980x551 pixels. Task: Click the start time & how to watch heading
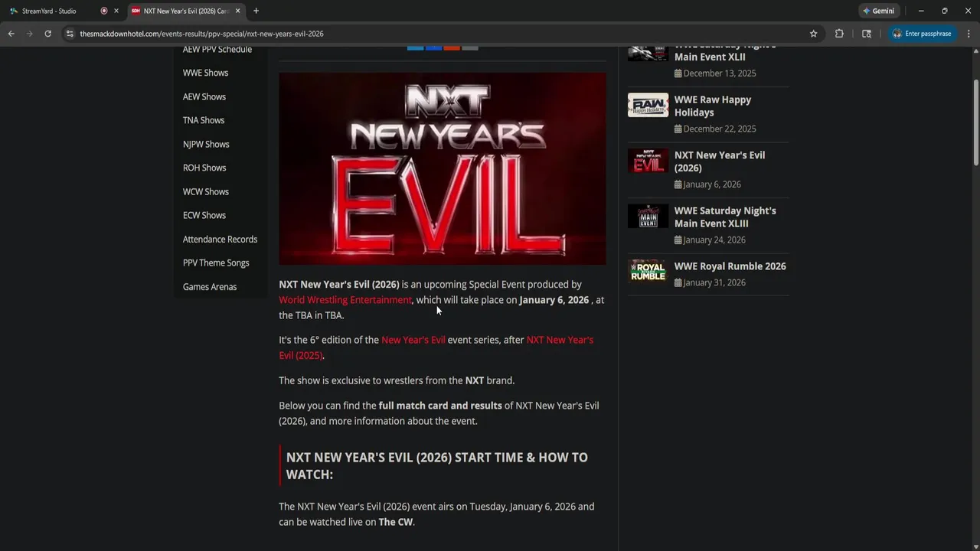tap(437, 466)
